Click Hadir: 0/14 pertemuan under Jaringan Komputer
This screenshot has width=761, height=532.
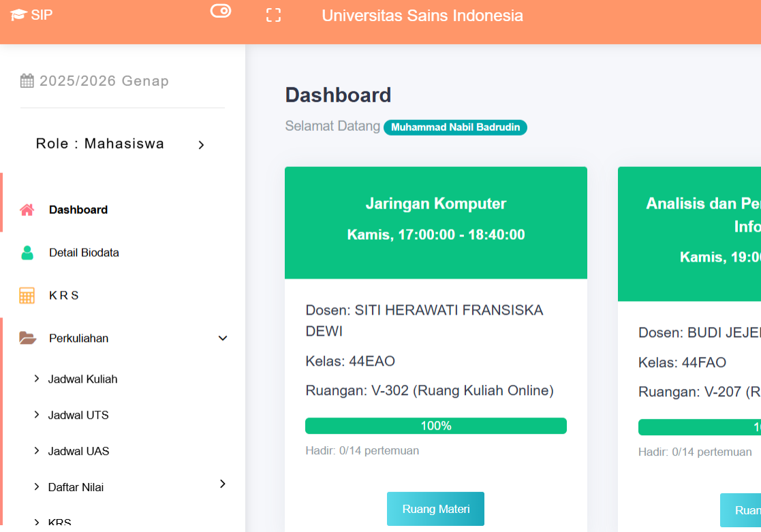coord(362,450)
